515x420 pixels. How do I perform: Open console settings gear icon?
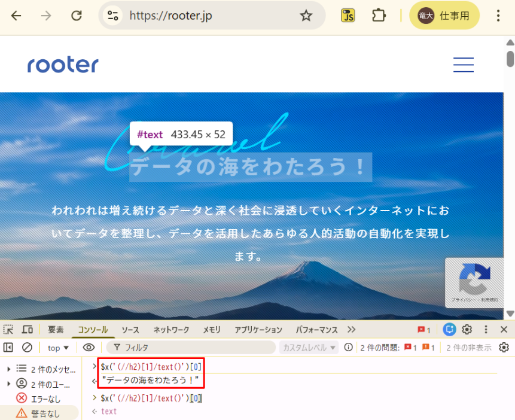tap(504, 348)
